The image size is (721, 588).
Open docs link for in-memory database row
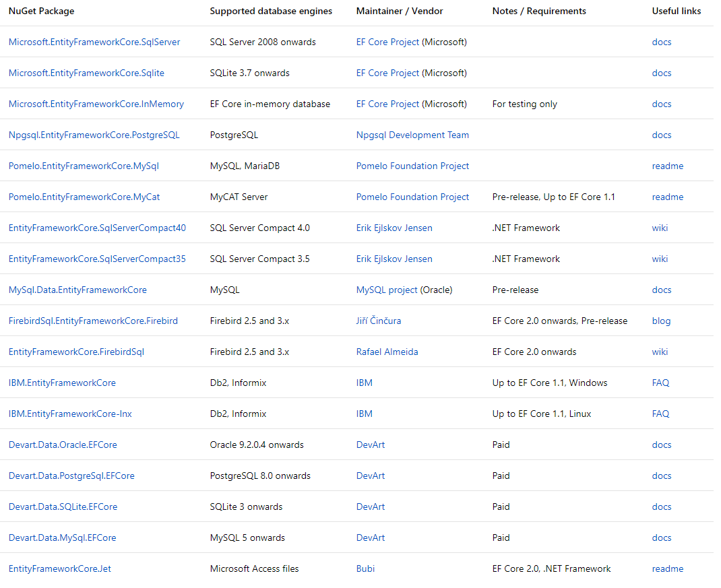tap(661, 104)
